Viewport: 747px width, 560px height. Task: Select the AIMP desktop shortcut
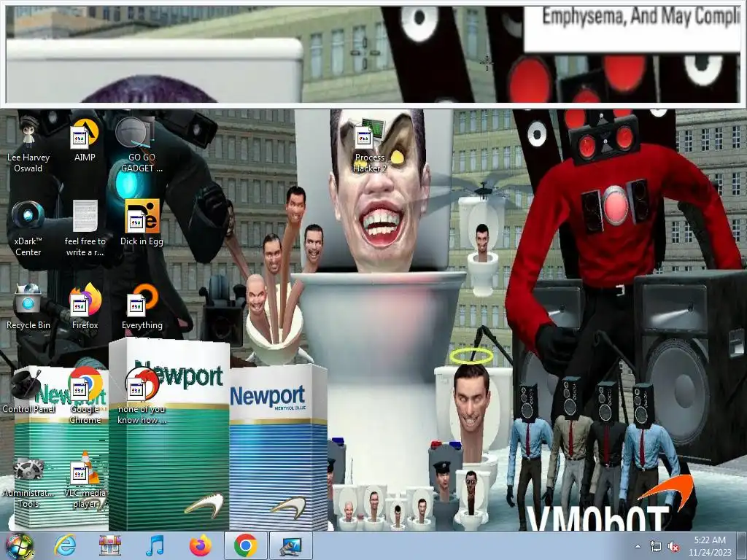pyautogui.click(x=85, y=139)
